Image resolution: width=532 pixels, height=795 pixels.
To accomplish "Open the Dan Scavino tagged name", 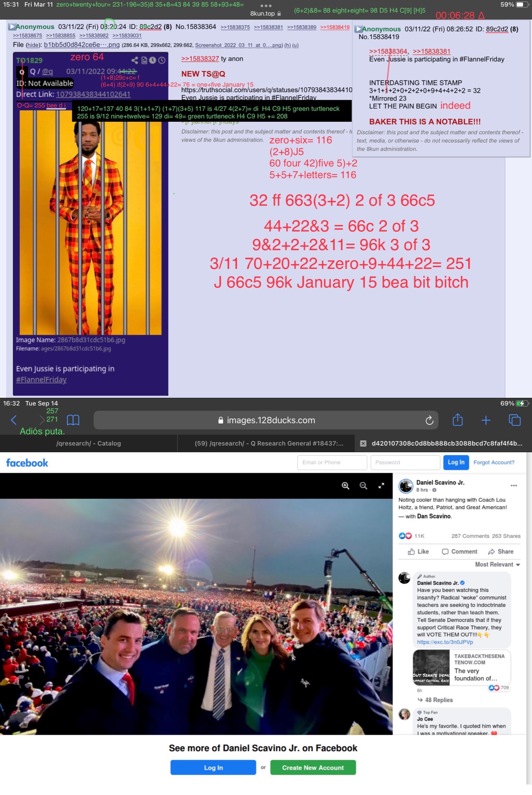I will point(434,516).
